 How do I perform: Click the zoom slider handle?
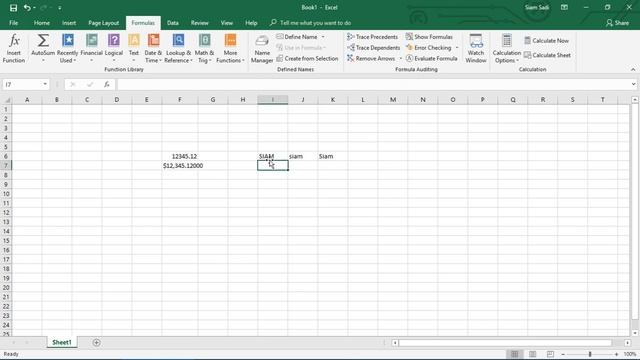point(590,354)
